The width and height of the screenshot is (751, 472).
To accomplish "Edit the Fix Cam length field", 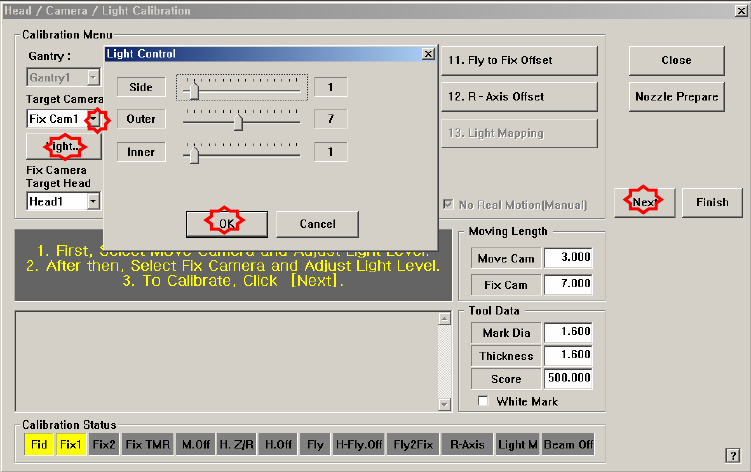I will point(568,284).
